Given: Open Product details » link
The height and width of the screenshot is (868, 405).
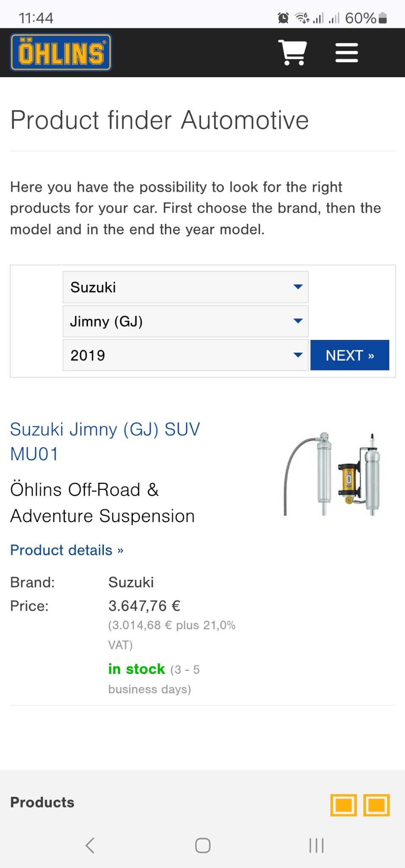Looking at the screenshot, I should [x=67, y=550].
